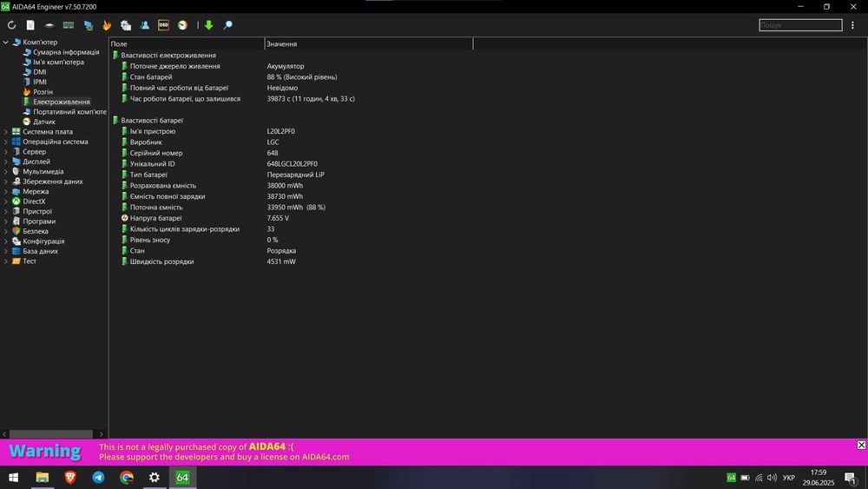868x489 pixels.
Task: Open the Windows Start menu
Action: pyautogui.click(x=13, y=478)
